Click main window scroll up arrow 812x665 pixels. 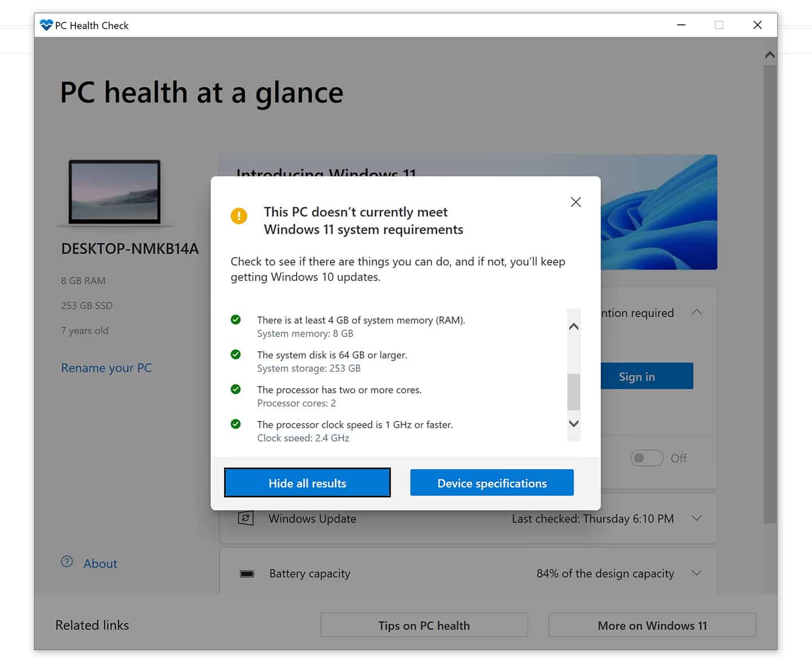point(770,55)
